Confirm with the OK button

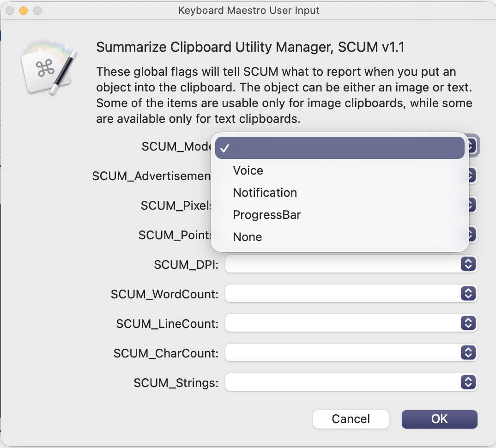coord(439,419)
